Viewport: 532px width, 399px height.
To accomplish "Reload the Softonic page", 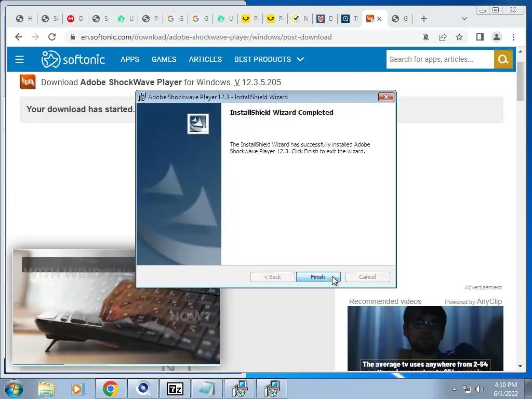I will pos(52,37).
